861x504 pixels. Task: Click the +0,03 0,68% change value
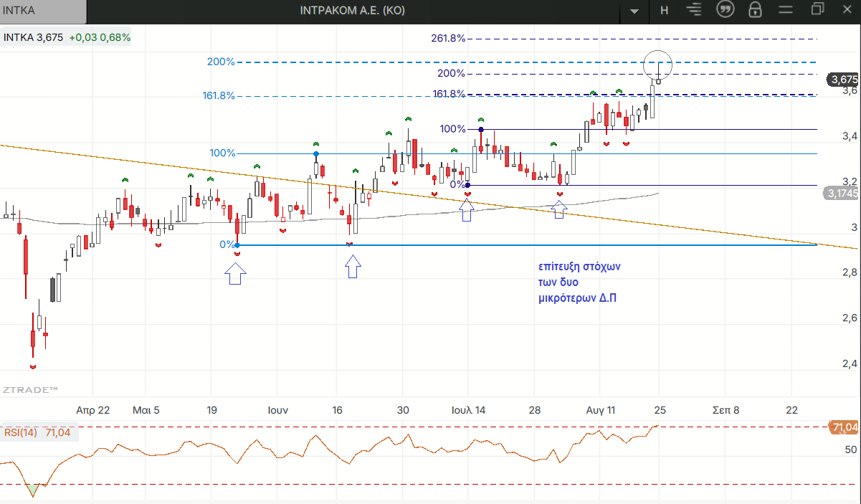click(100, 37)
